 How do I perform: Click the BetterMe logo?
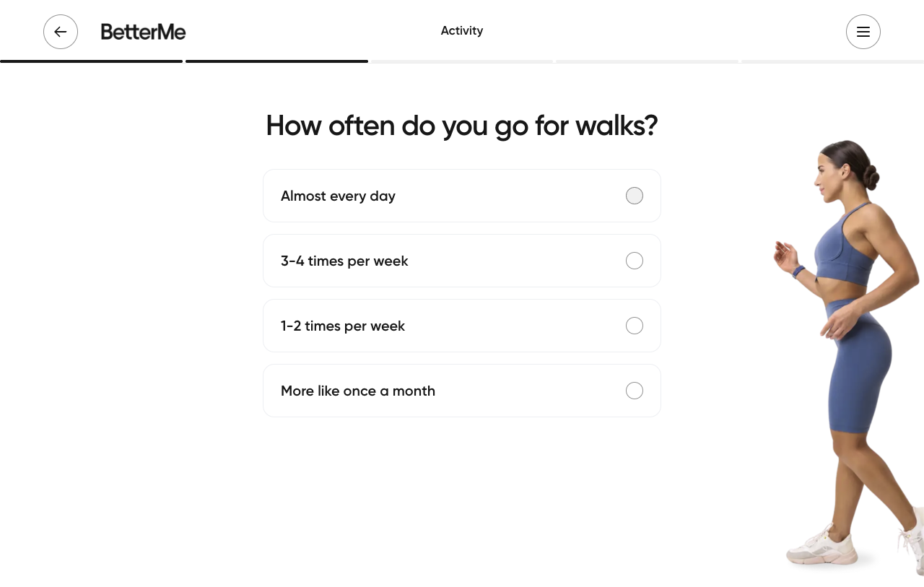point(144,32)
